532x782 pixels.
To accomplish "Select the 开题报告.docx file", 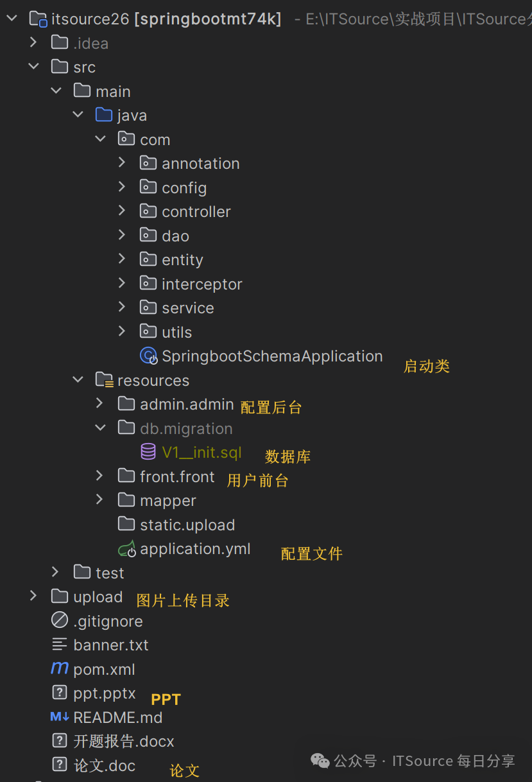I will [124, 741].
